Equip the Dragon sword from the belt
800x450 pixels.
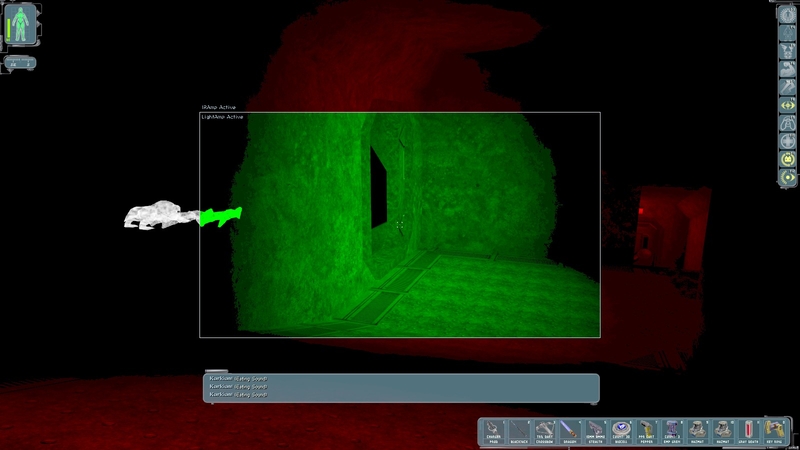point(569,432)
